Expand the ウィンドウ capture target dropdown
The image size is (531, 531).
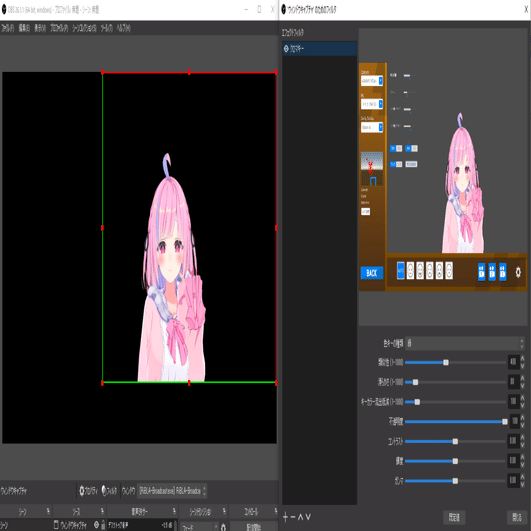pyautogui.click(x=172, y=491)
